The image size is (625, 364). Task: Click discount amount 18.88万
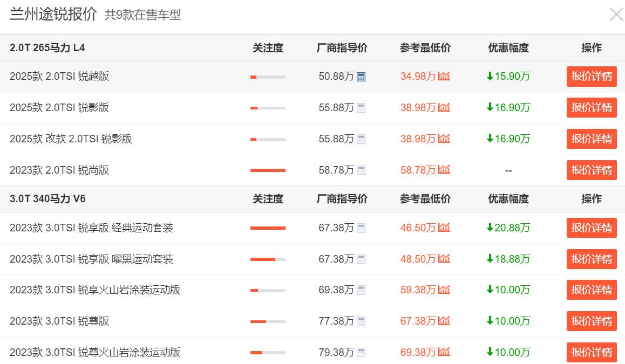pyautogui.click(x=508, y=259)
